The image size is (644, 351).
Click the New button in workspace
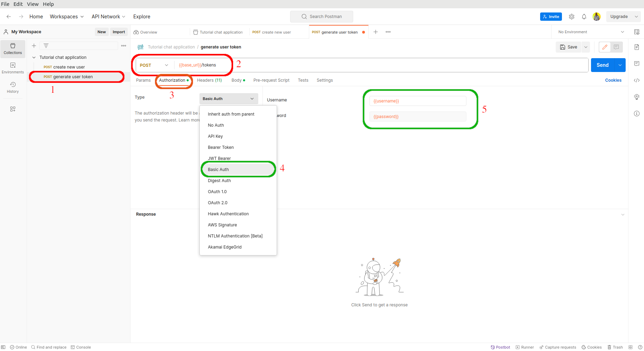point(101,32)
